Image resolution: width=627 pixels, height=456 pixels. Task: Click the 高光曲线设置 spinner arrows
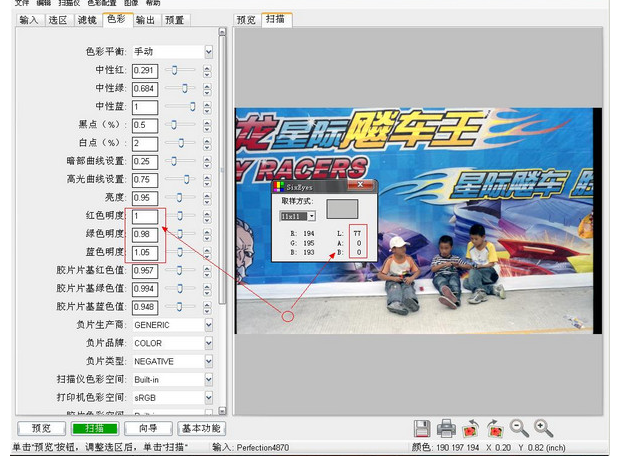[207, 180]
